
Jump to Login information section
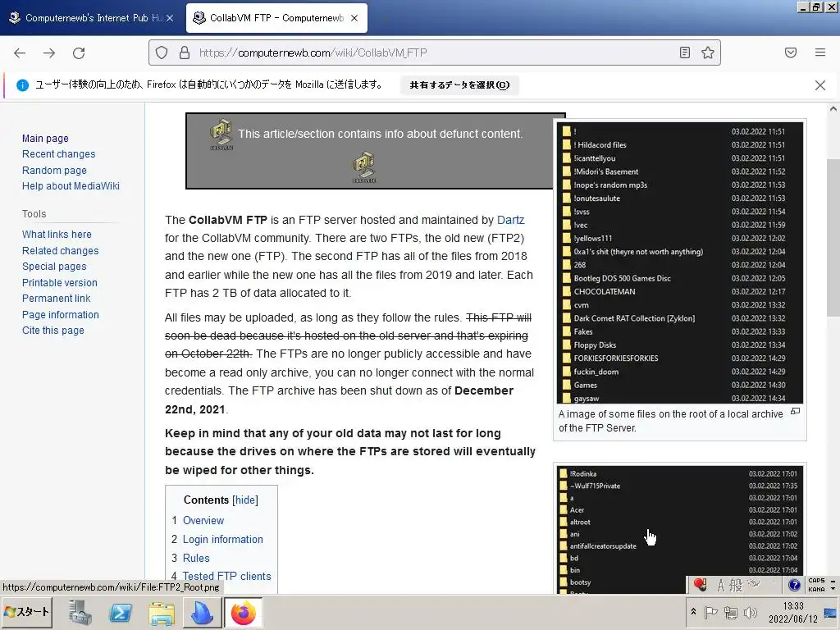pos(223,539)
